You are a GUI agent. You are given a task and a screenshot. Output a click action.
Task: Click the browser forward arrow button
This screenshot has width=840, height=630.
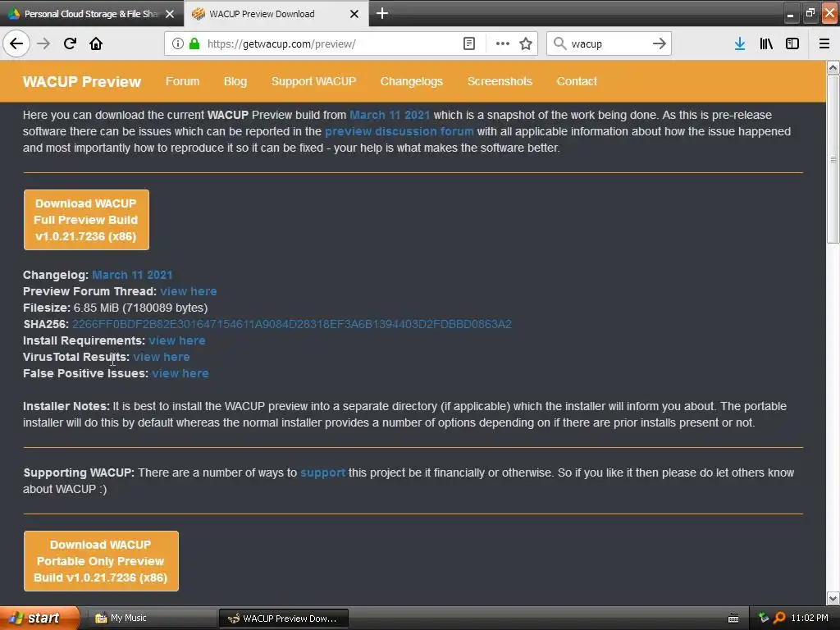click(x=43, y=43)
